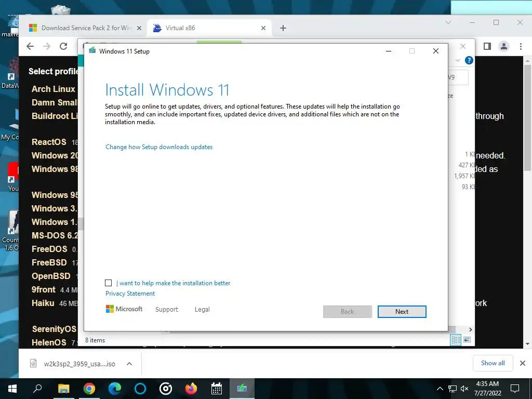Viewport: 532px width, 399px height.
Task: Open the Calendar app in taskbar
Action: click(x=217, y=389)
